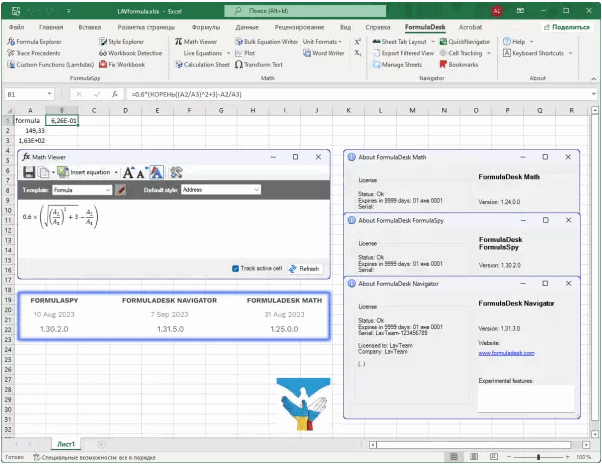The width and height of the screenshot is (602, 464).
Task: Add a new sheet with plus button
Action: pyautogui.click(x=101, y=444)
